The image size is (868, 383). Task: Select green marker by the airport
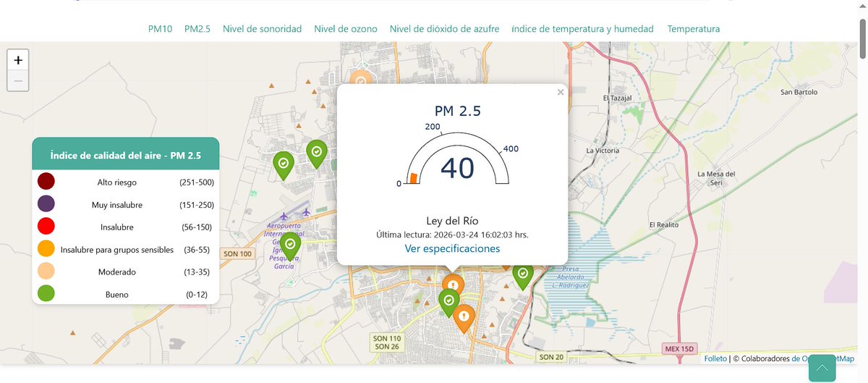290,245
